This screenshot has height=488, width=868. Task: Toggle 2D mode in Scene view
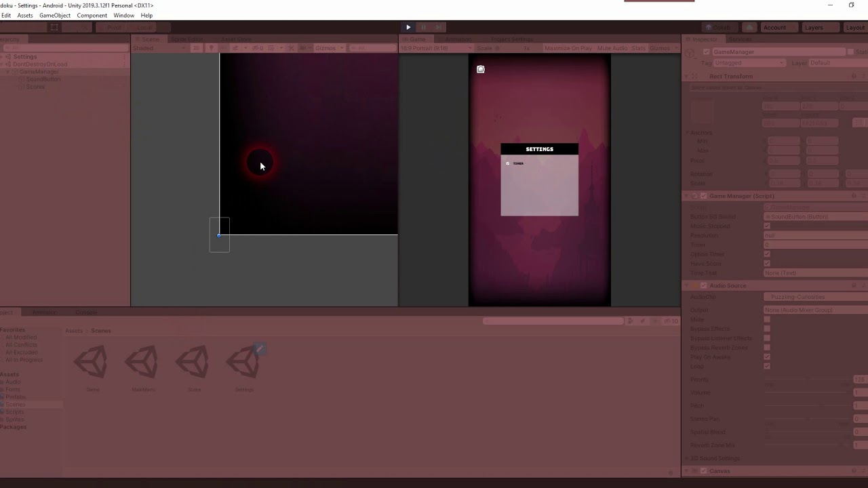196,48
